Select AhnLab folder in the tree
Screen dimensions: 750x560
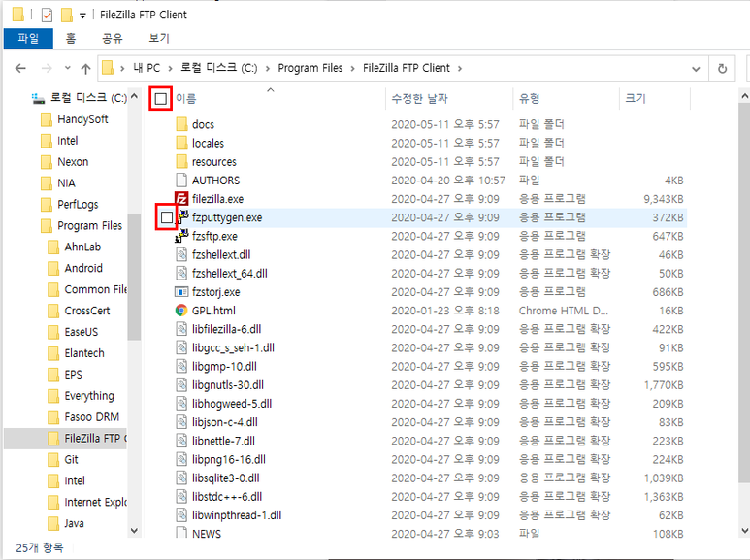[x=82, y=247]
